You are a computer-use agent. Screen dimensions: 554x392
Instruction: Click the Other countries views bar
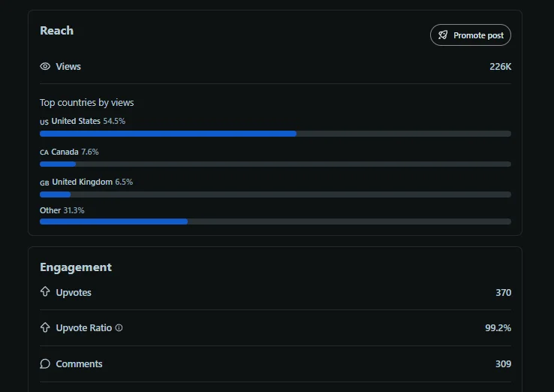click(275, 222)
